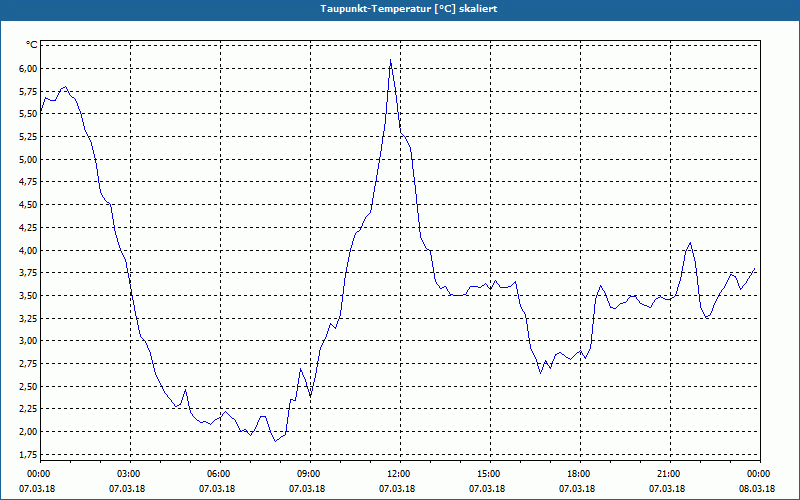This screenshot has width=800, height=500.
Task: Click the chart title Taupunkt-Temperatur skaliert
Action: [409, 9]
